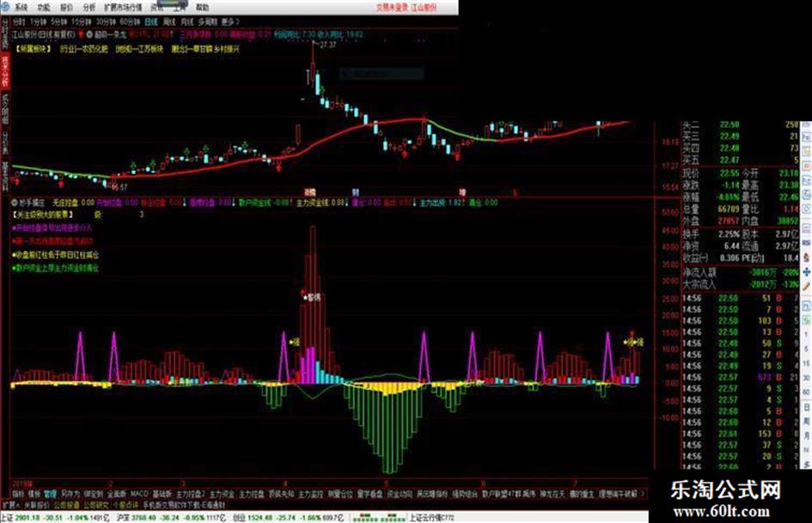
Task: Open the 指标 tab at the bottom
Action: (x=18, y=494)
